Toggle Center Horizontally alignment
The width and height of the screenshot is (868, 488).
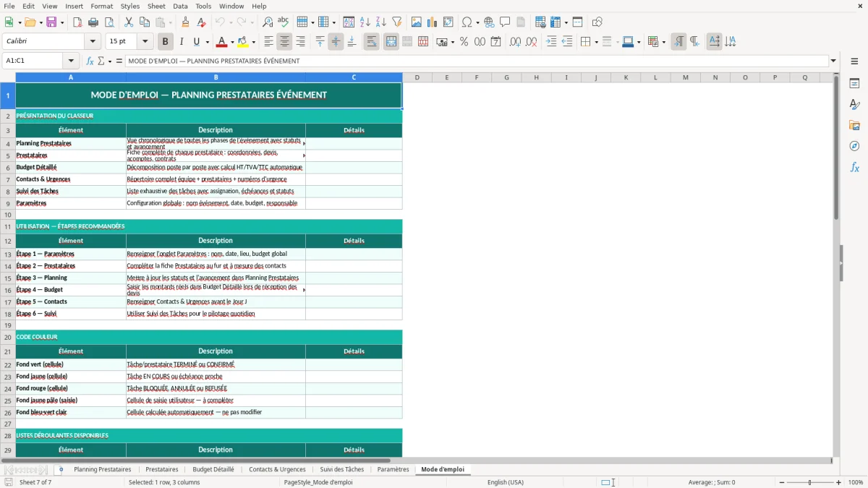(x=284, y=42)
